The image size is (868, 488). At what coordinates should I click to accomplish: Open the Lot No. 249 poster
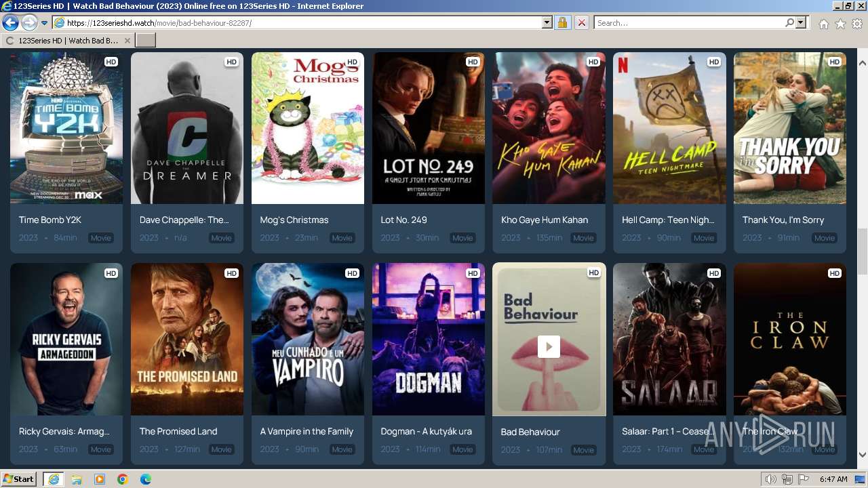429,128
